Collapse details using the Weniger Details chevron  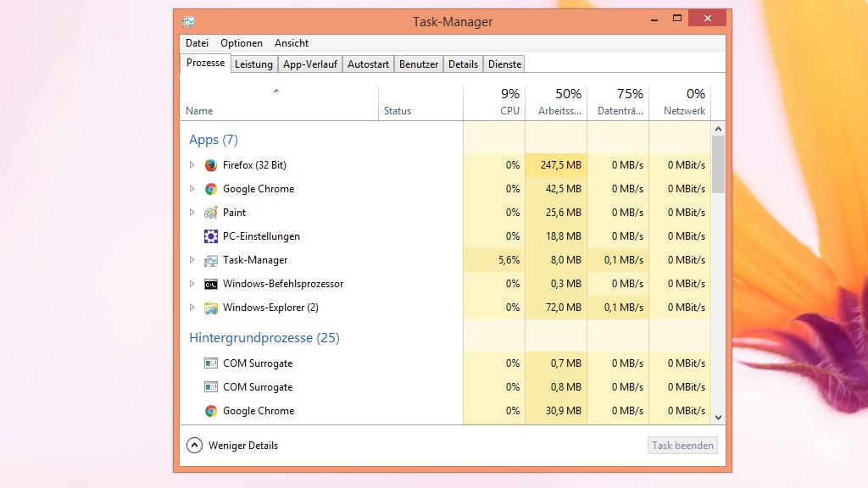tap(195, 445)
